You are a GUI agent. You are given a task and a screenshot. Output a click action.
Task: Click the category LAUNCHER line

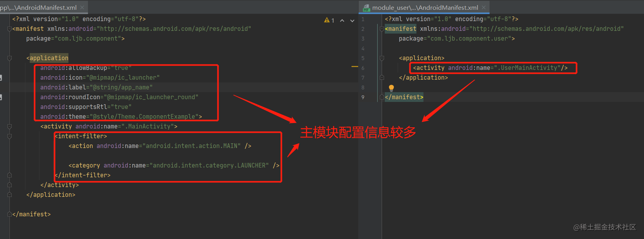pyautogui.click(x=174, y=166)
